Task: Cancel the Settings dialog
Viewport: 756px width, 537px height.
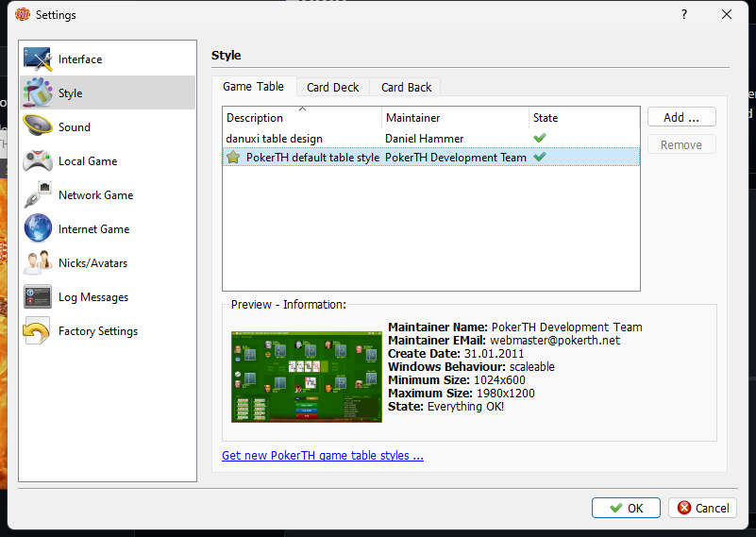Action: pos(702,508)
